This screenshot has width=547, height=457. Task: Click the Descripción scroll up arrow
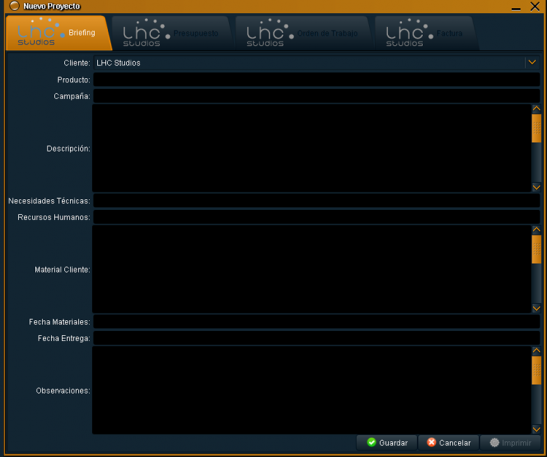tap(536, 108)
